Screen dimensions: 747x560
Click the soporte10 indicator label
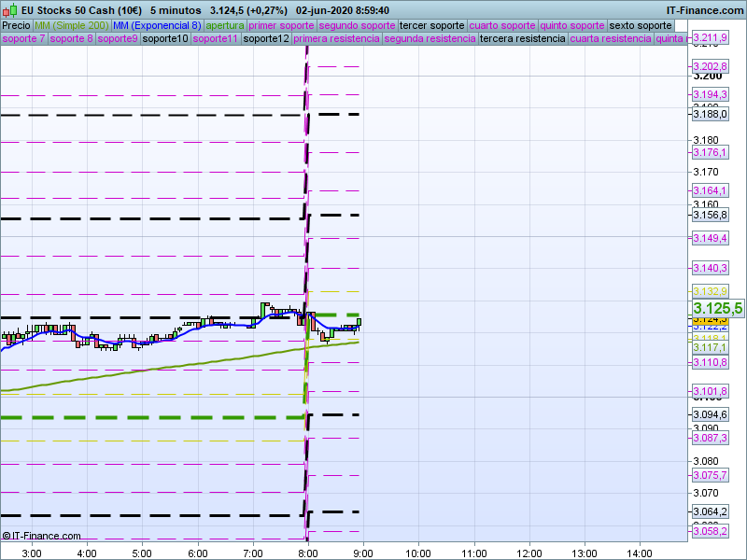click(x=166, y=39)
